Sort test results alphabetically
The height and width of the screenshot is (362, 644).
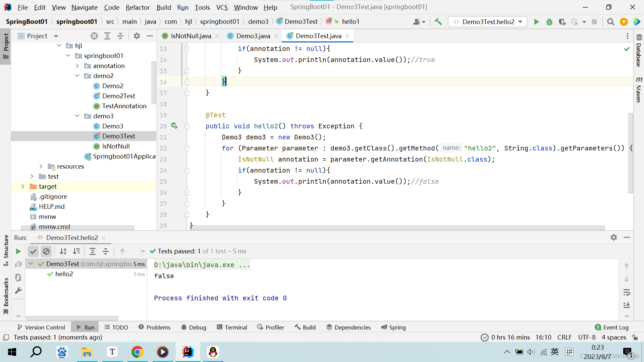click(63, 251)
